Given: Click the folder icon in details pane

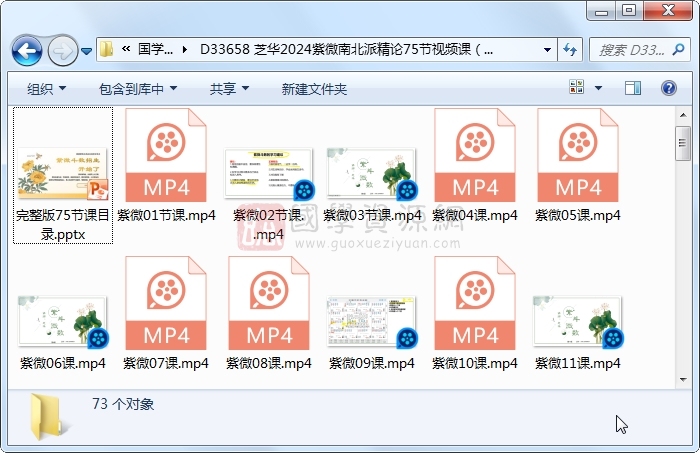Looking at the screenshot, I should (48, 417).
